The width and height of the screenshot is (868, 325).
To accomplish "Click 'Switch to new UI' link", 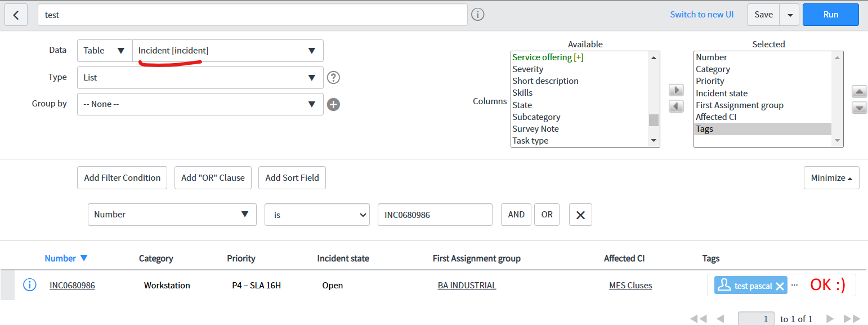I will pyautogui.click(x=701, y=15).
